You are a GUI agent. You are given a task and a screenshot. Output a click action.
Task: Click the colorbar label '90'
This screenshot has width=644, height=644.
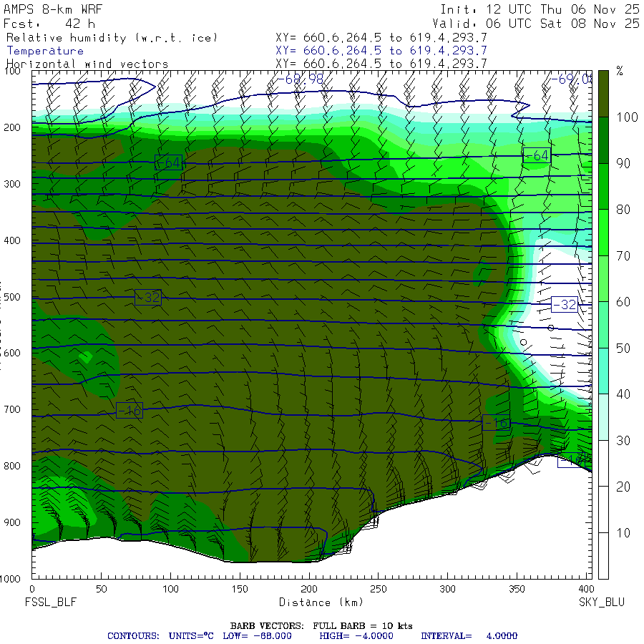623,163
